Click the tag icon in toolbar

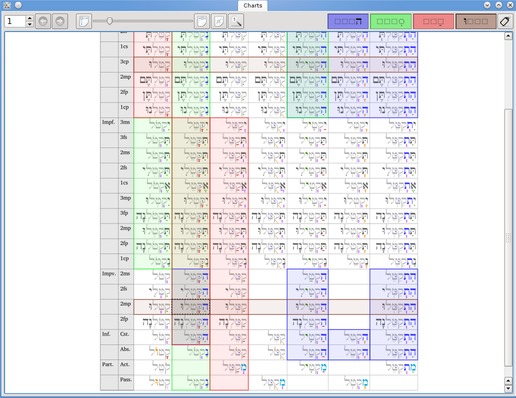505,21
